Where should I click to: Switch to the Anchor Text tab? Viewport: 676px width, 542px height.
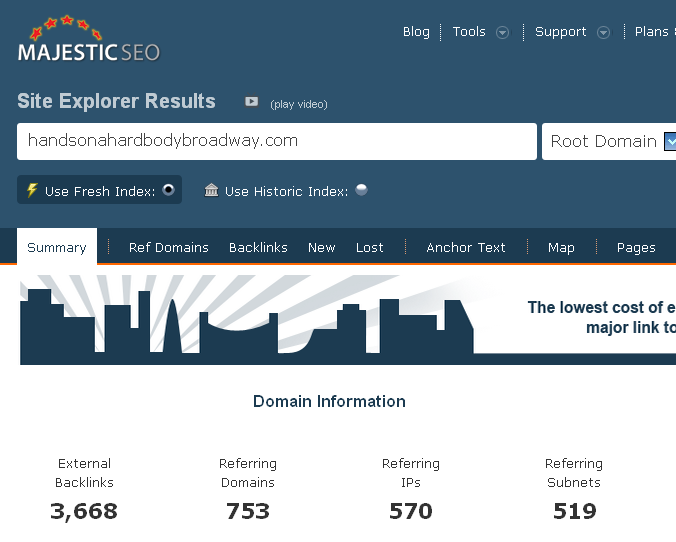tap(466, 248)
